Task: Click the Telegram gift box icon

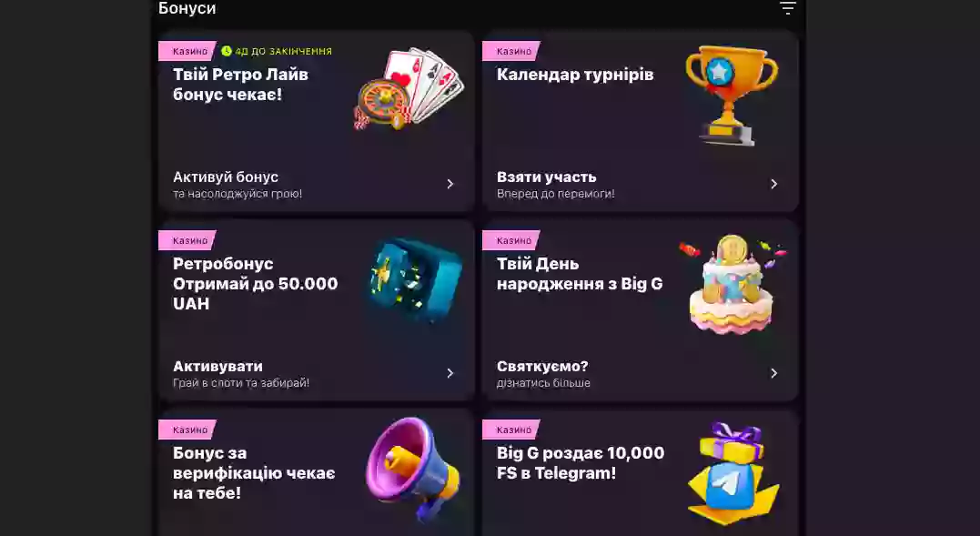Action: [732, 473]
